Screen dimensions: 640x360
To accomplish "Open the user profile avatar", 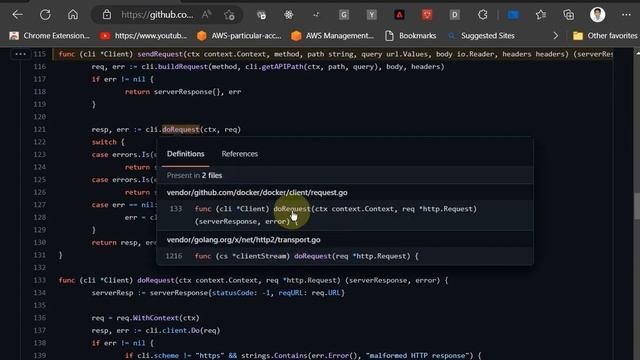I will [598, 15].
